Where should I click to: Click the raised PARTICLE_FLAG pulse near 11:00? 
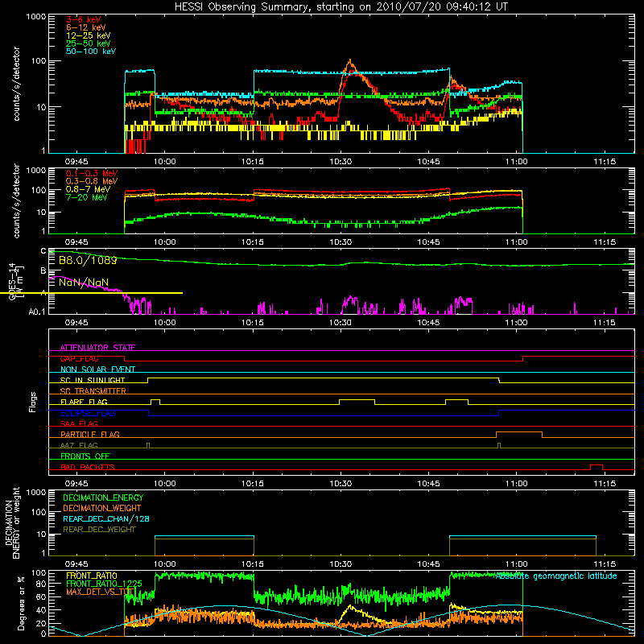pos(519,435)
